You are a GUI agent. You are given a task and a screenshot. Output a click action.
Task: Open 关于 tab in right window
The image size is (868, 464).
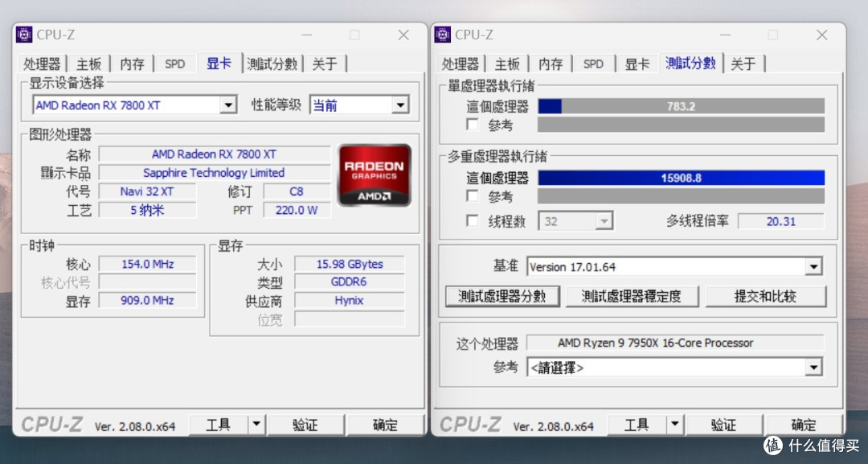[743, 64]
